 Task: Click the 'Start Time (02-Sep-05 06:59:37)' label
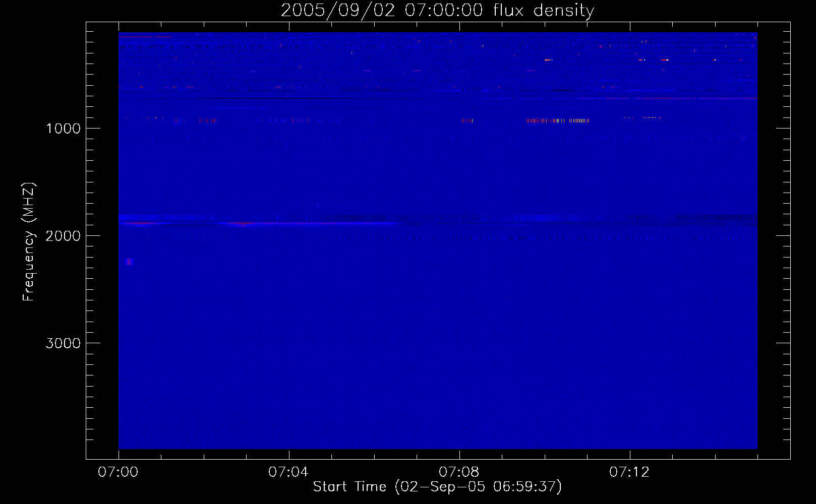pyautogui.click(x=437, y=487)
